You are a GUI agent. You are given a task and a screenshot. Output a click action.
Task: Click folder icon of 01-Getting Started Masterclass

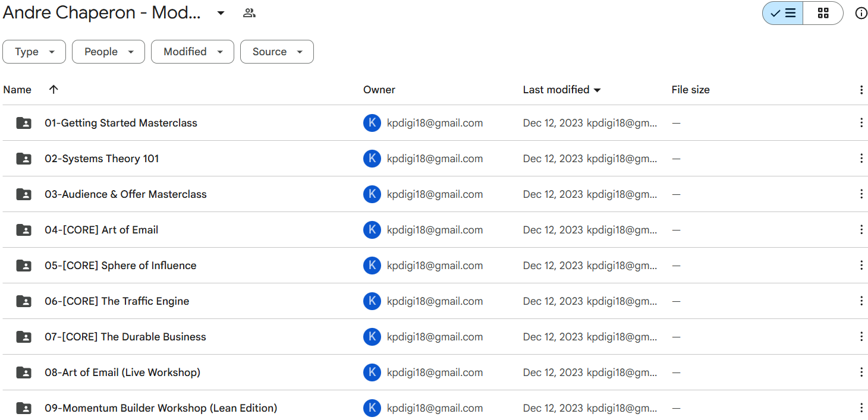[x=24, y=123]
